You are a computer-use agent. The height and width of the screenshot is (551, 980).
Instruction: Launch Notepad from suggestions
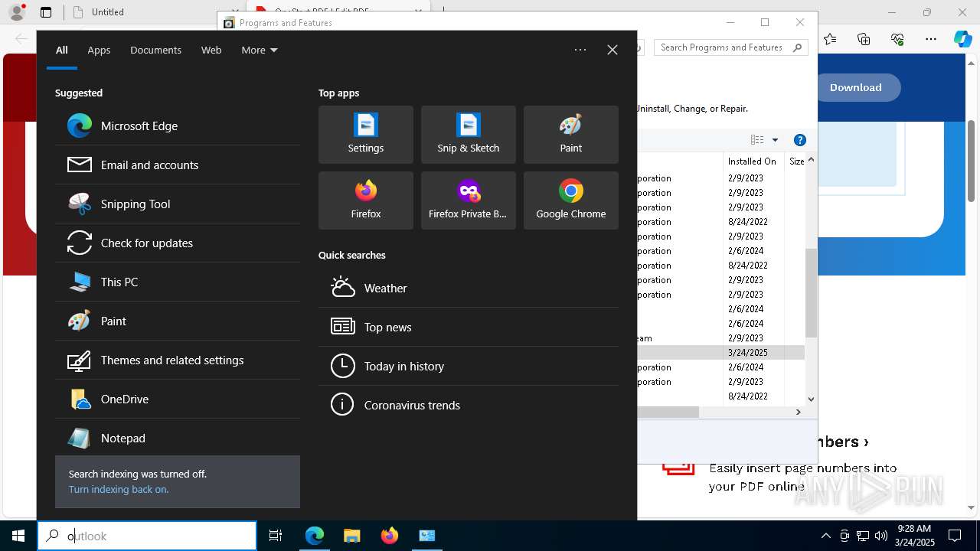pos(178,439)
